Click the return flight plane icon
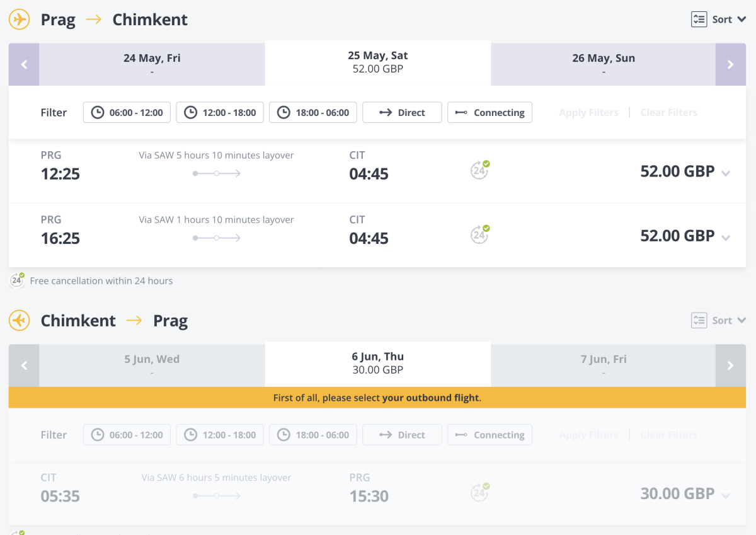Image resolution: width=756 pixels, height=535 pixels. 20,321
